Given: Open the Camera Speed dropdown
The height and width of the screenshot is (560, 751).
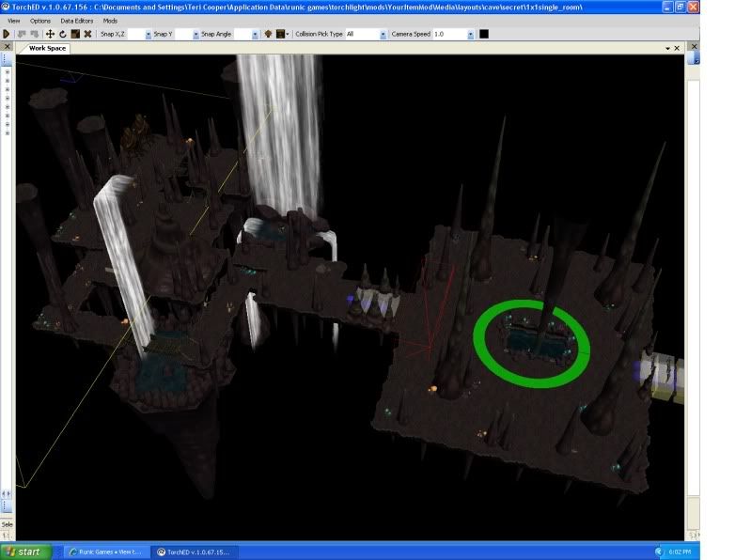Looking at the screenshot, I should tap(470, 35).
